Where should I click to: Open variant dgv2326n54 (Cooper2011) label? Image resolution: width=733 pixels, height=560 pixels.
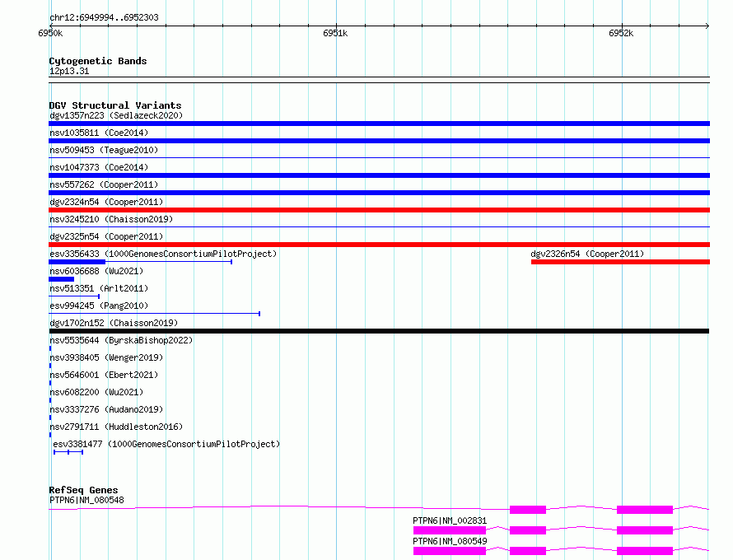click(587, 254)
